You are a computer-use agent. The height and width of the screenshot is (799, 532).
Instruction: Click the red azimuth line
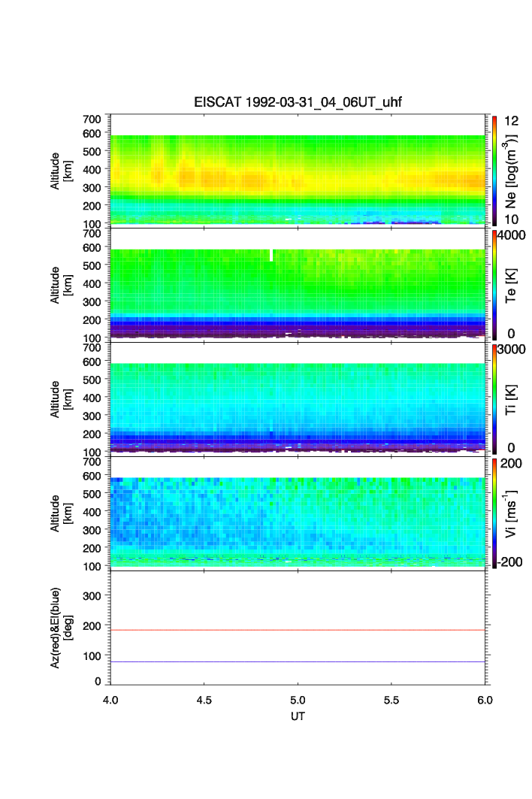click(x=298, y=631)
